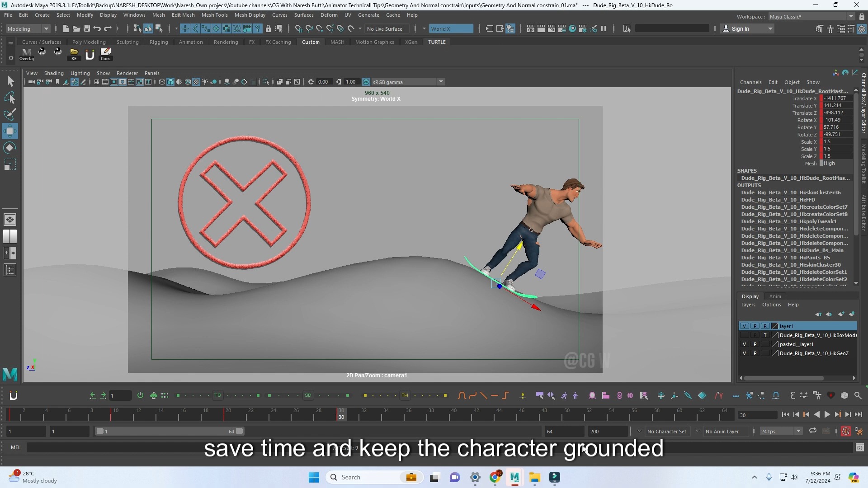Viewport: 868px width, 488px height.
Task: Toggle visibility V for pasted_layer1
Action: (x=743, y=344)
